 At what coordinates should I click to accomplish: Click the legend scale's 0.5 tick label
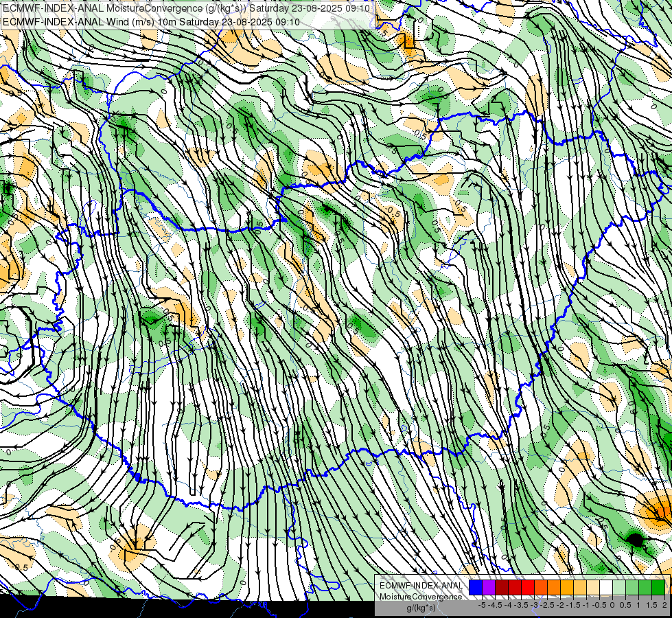click(x=625, y=605)
